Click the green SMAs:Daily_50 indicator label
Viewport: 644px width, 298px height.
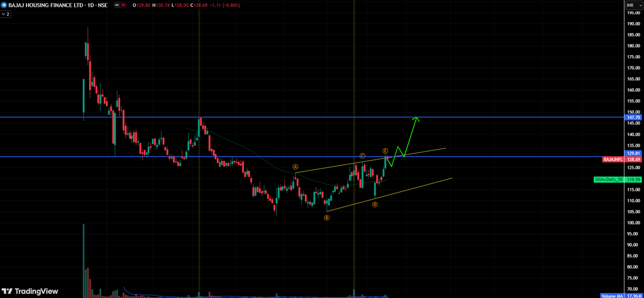point(609,180)
